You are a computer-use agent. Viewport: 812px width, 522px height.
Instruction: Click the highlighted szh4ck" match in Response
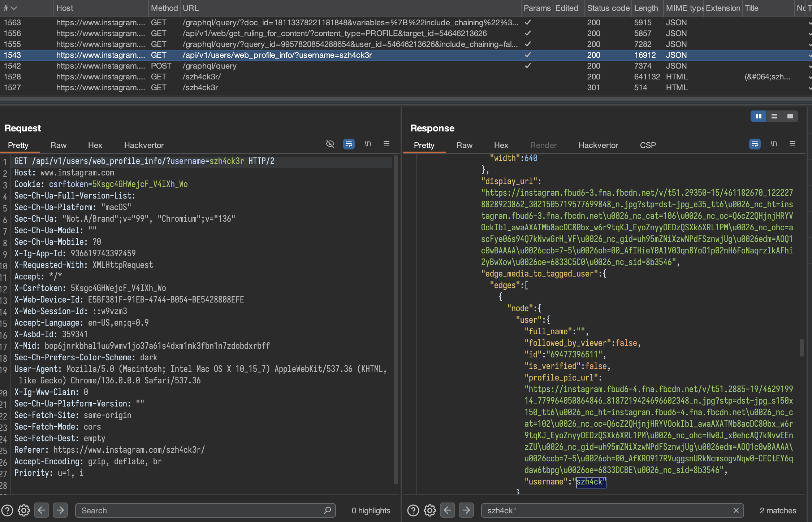(x=591, y=482)
